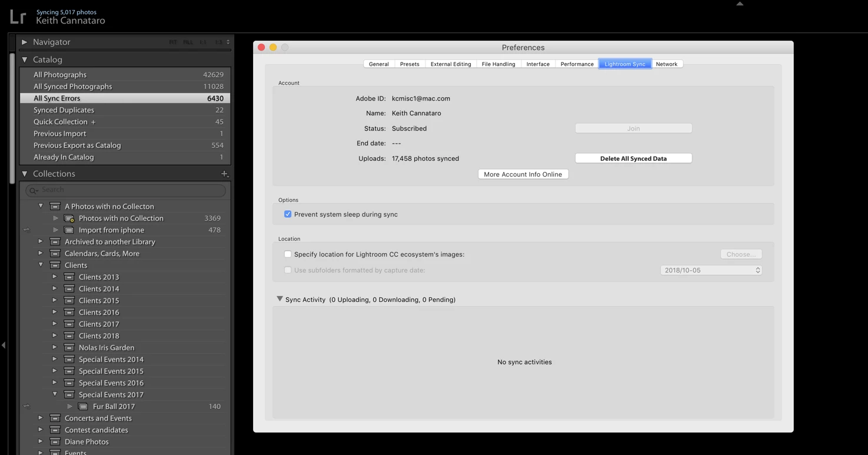
Task: Open the File Handling tab
Action: [x=498, y=64]
